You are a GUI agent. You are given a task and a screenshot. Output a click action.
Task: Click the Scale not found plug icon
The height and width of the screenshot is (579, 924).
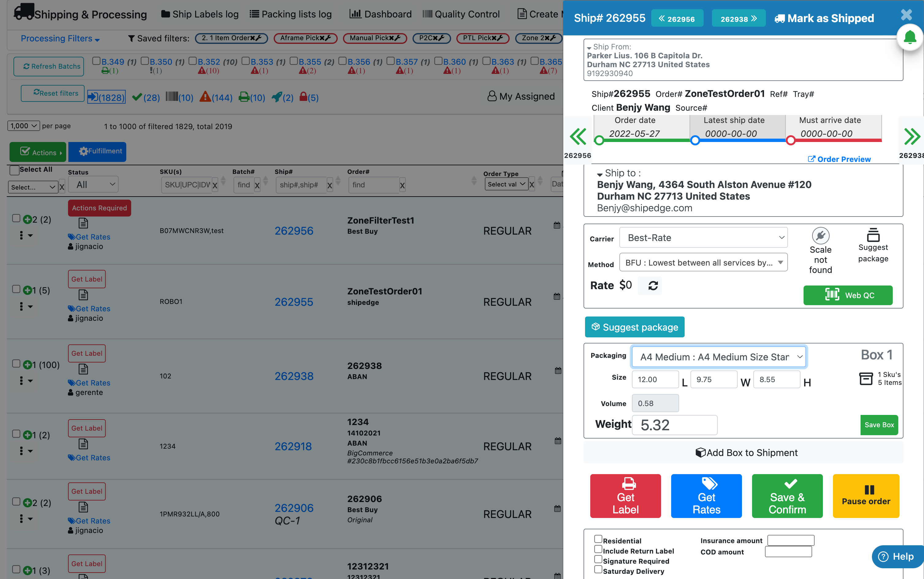coord(820,236)
